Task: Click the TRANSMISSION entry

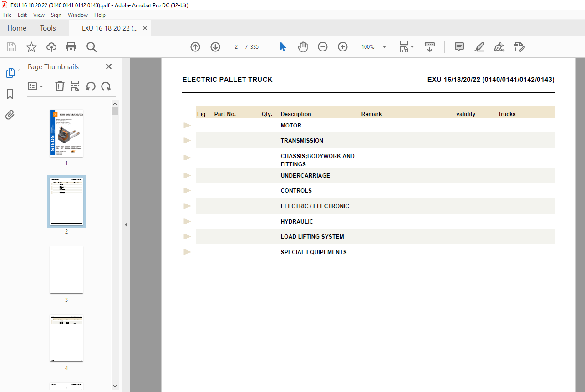Action: click(302, 141)
